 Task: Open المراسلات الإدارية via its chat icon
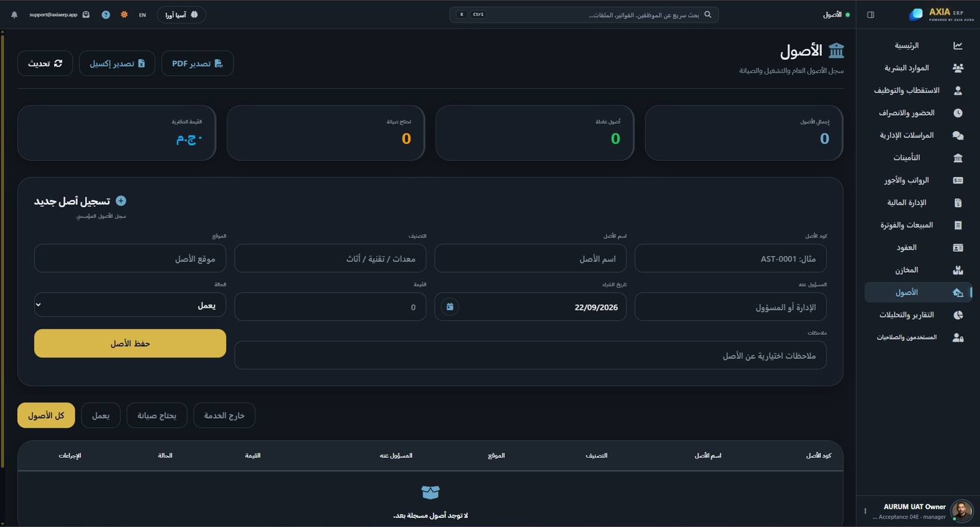[x=958, y=135]
